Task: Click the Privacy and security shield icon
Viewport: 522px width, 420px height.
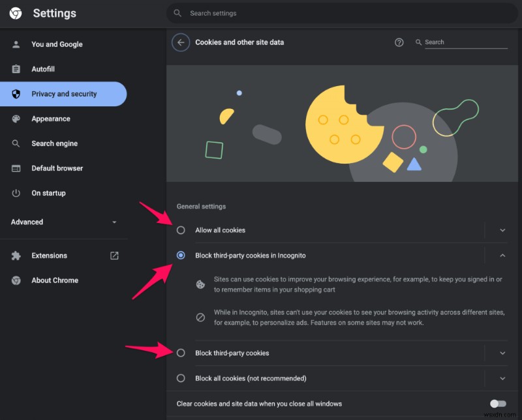Action: coord(15,94)
